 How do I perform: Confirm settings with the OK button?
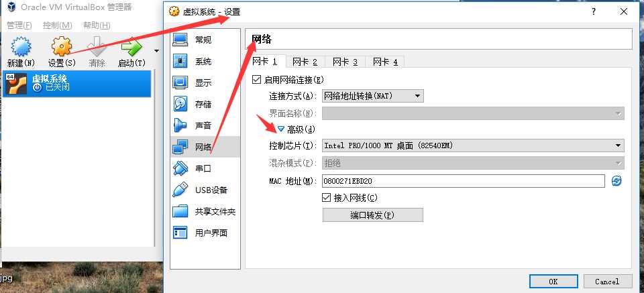(553, 282)
